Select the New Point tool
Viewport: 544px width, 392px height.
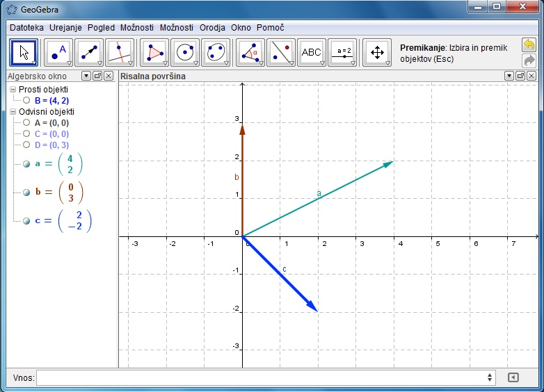(x=58, y=52)
